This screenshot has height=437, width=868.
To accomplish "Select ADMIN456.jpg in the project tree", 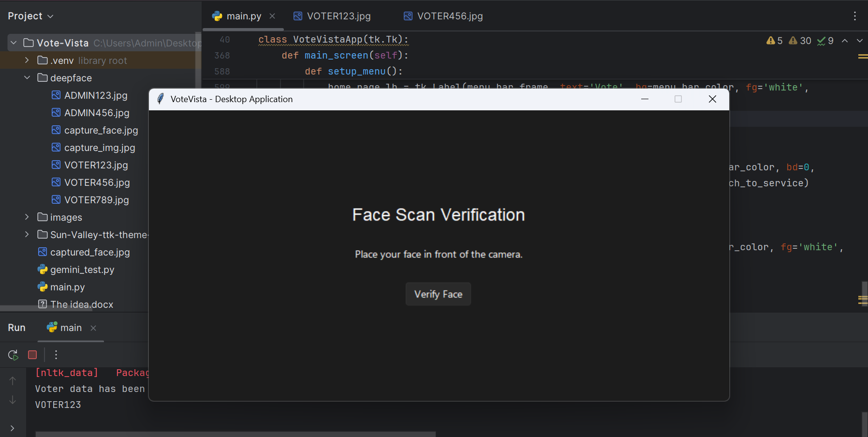I will point(97,113).
